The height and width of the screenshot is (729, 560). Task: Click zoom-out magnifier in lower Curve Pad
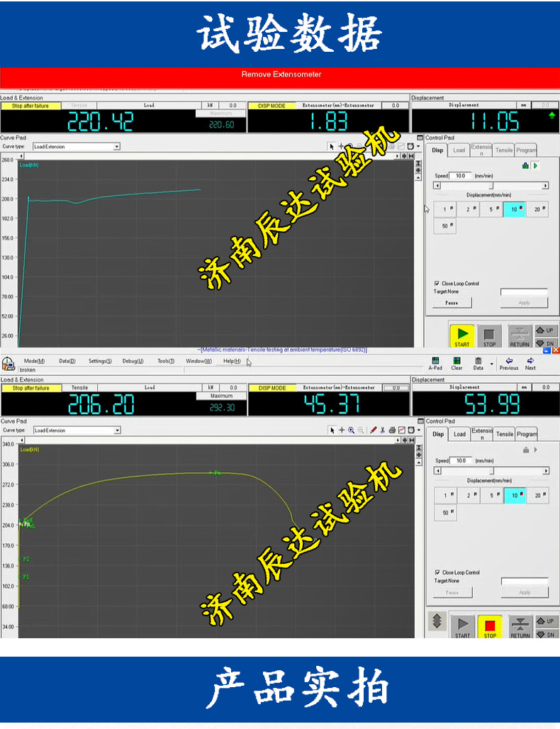pos(361,430)
